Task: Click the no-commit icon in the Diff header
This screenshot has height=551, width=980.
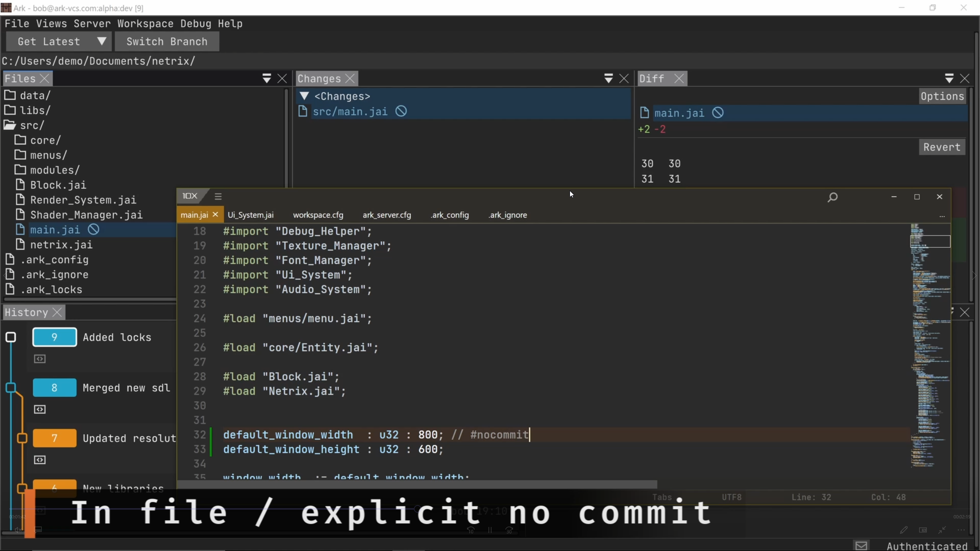Action: tap(718, 113)
